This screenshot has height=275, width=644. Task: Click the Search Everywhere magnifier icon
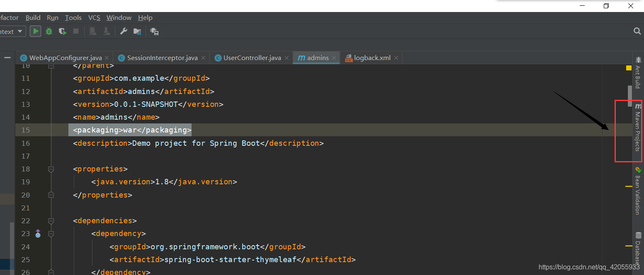(637, 31)
